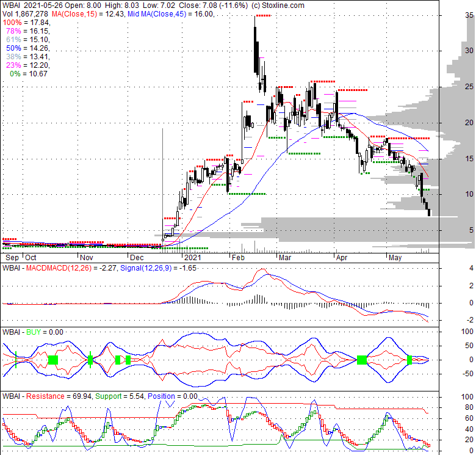
Task: Select the Close: 7.08 (-11.6%) value
Action: 213,5
